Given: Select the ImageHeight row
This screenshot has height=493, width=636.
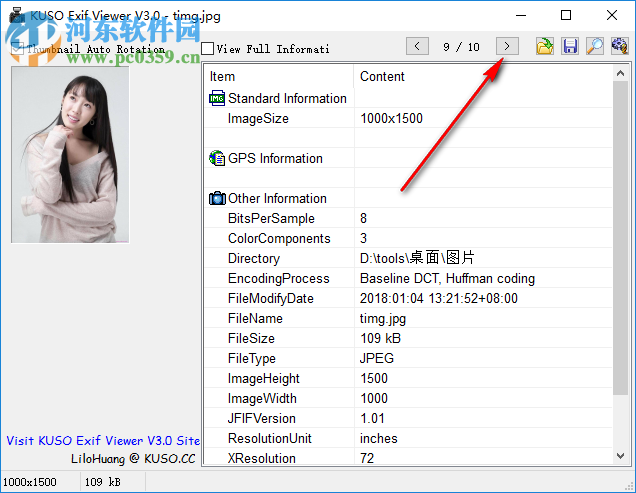Looking at the screenshot, I should point(408,378).
